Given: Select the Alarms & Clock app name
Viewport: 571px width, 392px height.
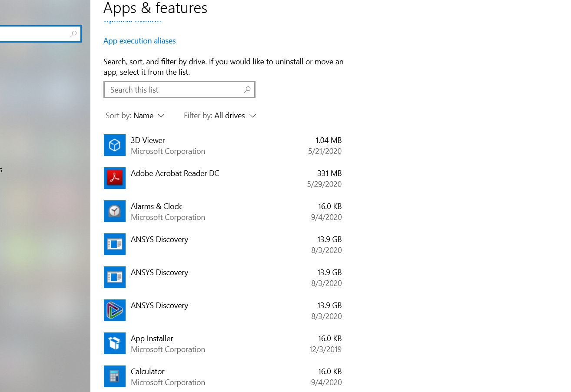Looking at the screenshot, I should (156, 206).
